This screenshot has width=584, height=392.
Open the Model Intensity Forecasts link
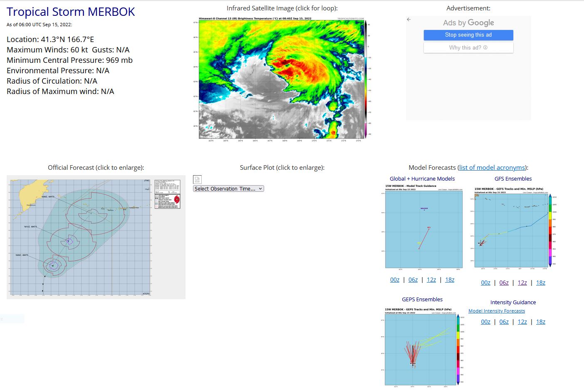coord(496,311)
